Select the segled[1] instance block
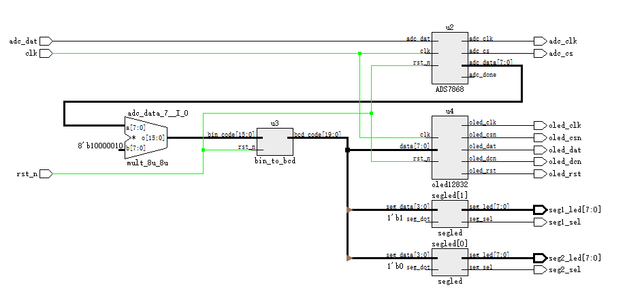The height and width of the screenshot is (300, 644). click(x=450, y=214)
